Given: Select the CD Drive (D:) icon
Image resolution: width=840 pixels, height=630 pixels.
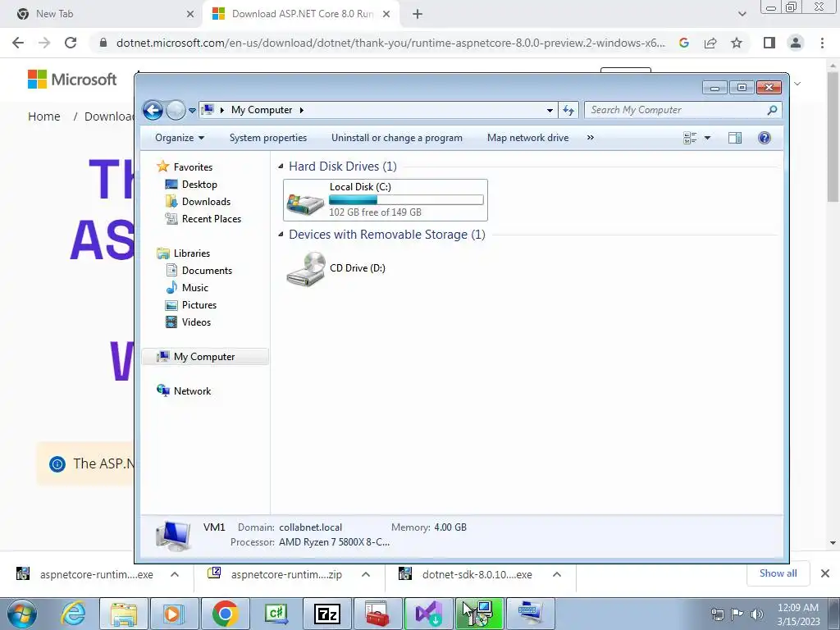Looking at the screenshot, I should point(305,269).
